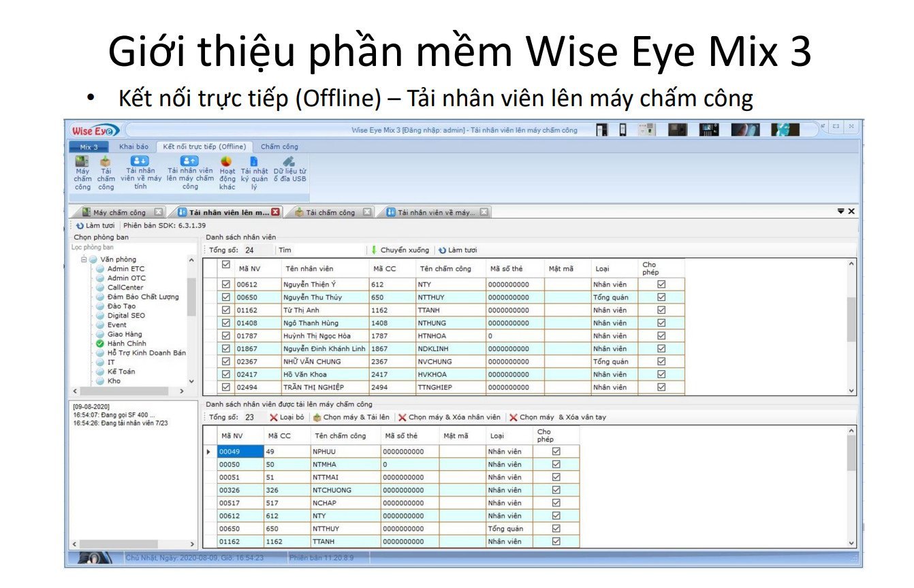This screenshot has height=588, width=914.
Task: Click down arrow of employee list scrollbar
Action: 851,391
